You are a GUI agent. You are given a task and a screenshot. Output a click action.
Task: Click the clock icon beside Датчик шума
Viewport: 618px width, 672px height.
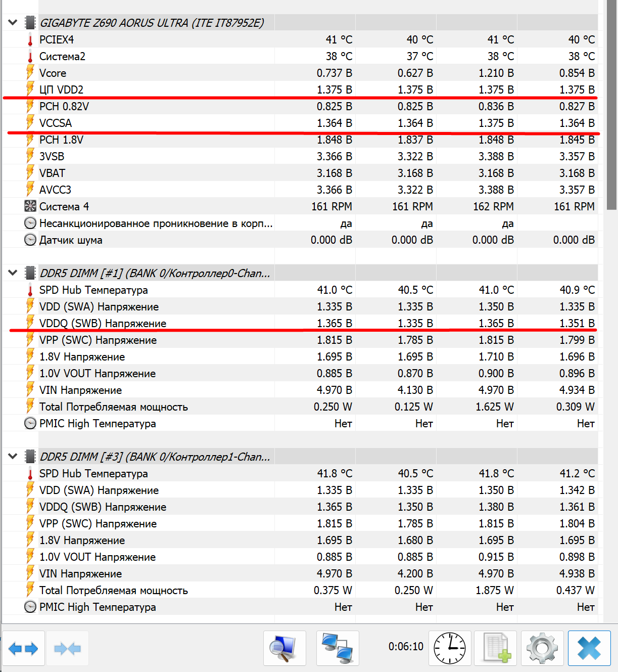(x=30, y=240)
